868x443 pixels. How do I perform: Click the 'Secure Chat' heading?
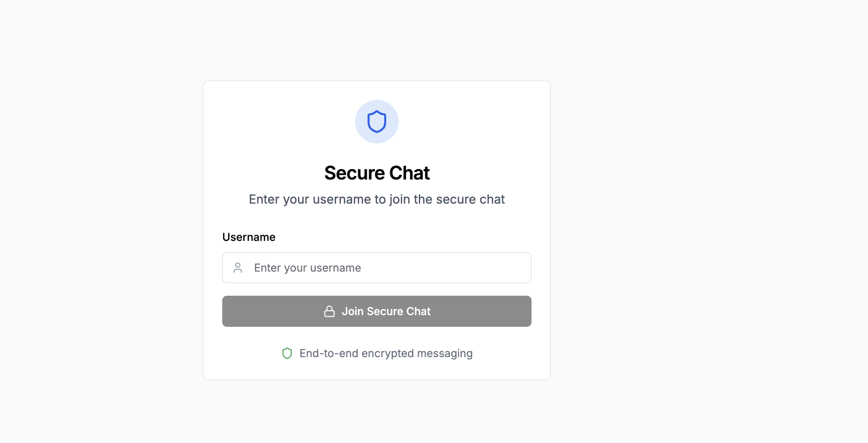(x=376, y=173)
